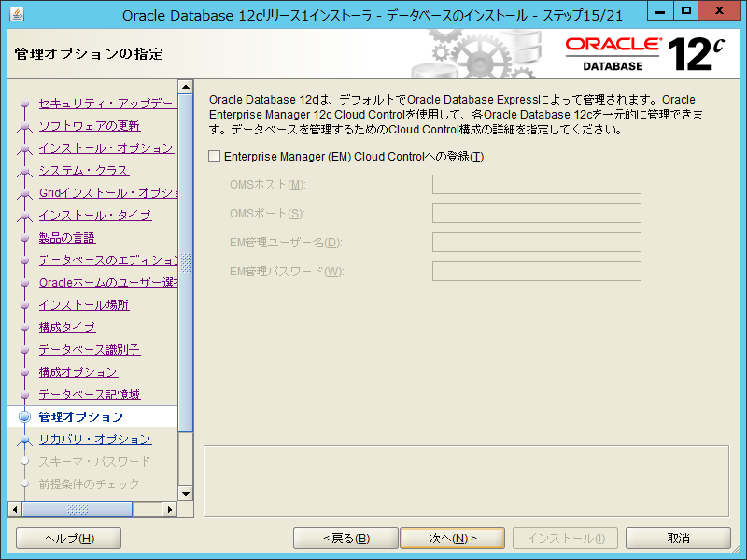Open the セキュリティ・アップデート step link
The image size is (747, 560).
point(106,104)
